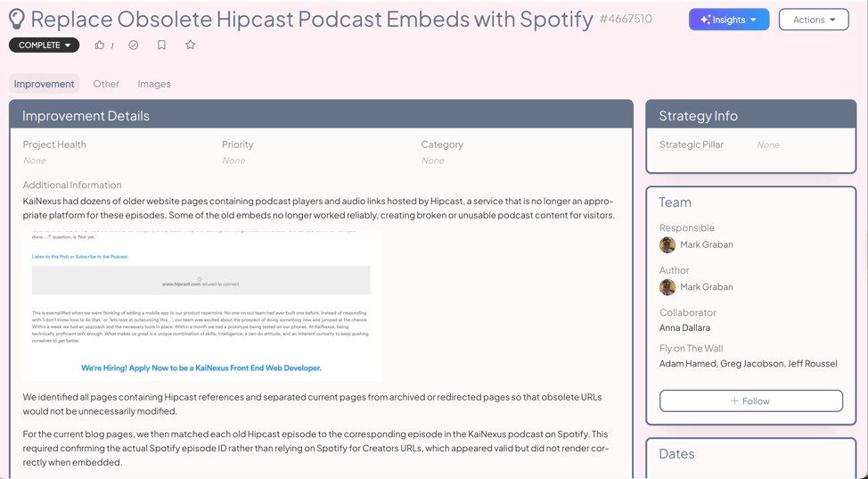Viewport: 868px width, 479px height.
Task: Open the Images tab
Action: tap(154, 84)
